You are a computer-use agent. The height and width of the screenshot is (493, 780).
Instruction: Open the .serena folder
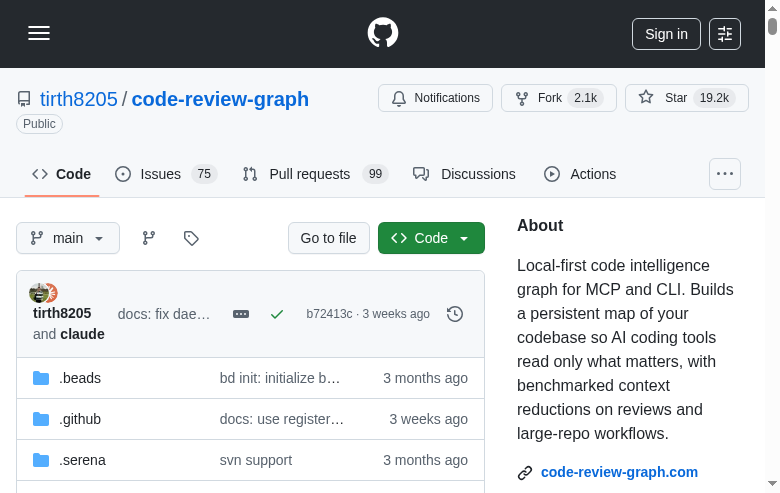click(82, 460)
